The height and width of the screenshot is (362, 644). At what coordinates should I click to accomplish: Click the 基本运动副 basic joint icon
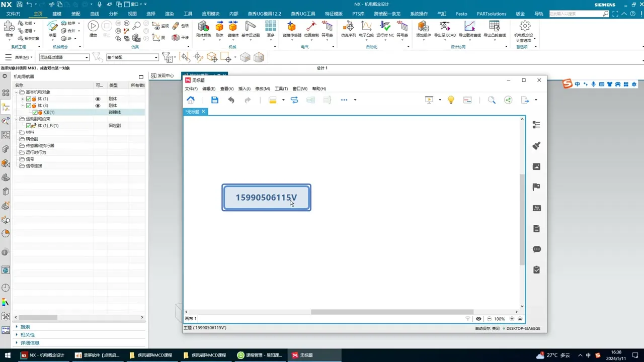click(250, 28)
